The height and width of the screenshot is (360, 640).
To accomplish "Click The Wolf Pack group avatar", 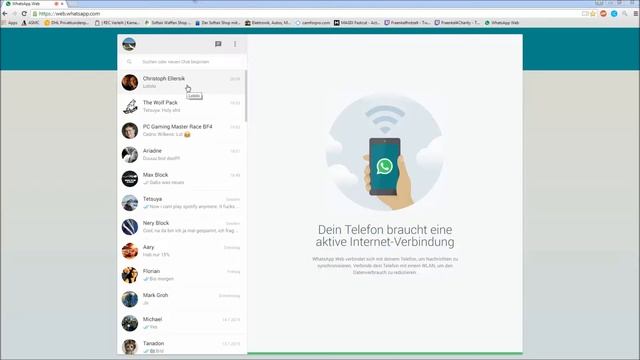I will pos(130,107).
